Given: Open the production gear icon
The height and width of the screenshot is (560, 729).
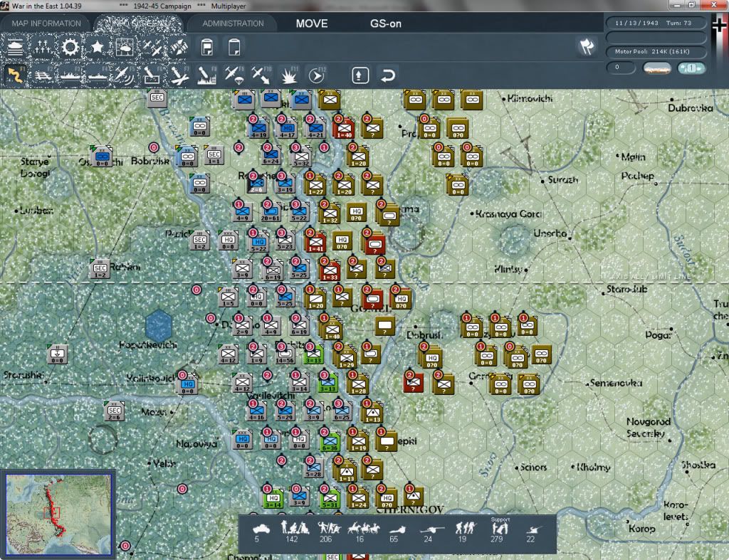Looking at the screenshot, I should [70, 47].
